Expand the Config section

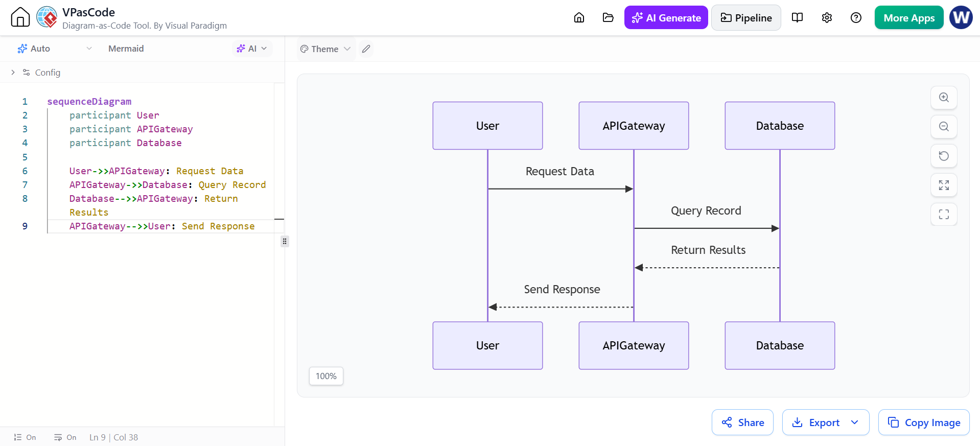pos(13,73)
